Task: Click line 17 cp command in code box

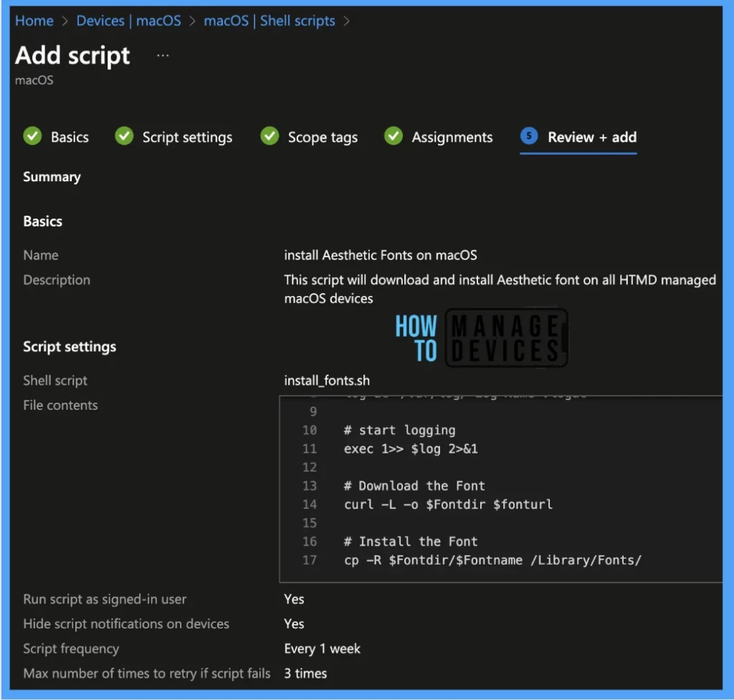Action: tap(492, 560)
